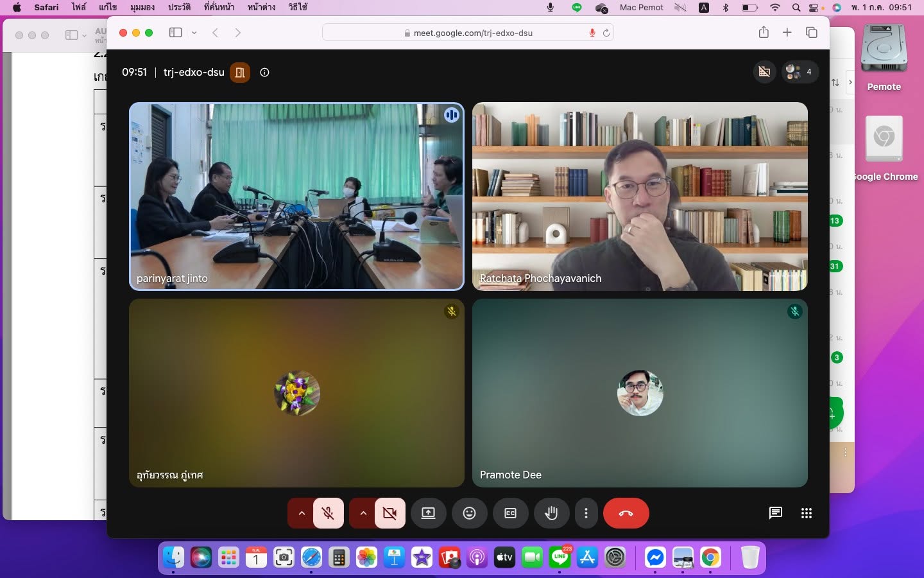Turn on the camera in Meet

(x=389, y=513)
